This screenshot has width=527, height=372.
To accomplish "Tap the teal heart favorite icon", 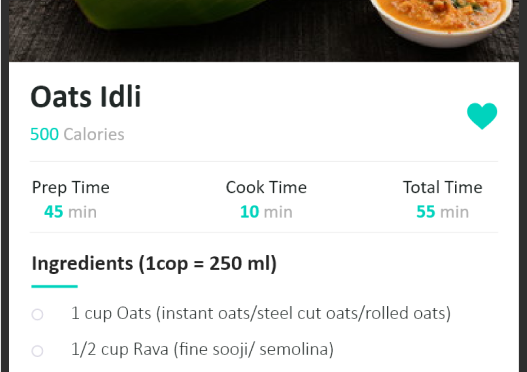I will (x=482, y=116).
